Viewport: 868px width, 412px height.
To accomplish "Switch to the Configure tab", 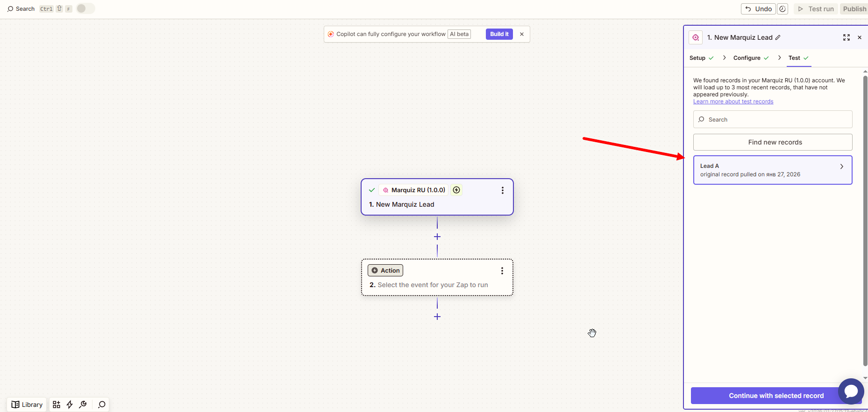I will pos(747,58).
